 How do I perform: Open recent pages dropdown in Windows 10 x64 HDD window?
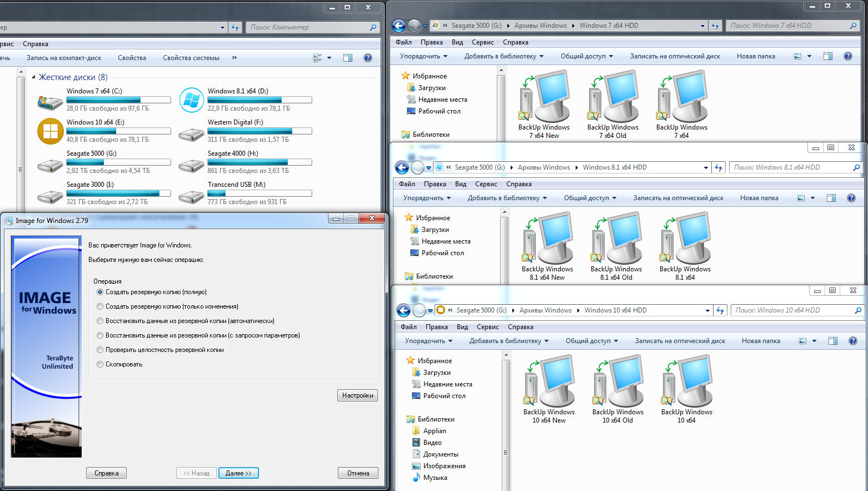tap(430, 310)
